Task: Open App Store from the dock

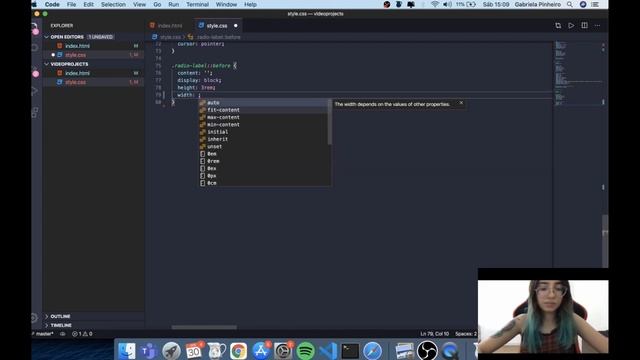Action: tap(260, 351)
